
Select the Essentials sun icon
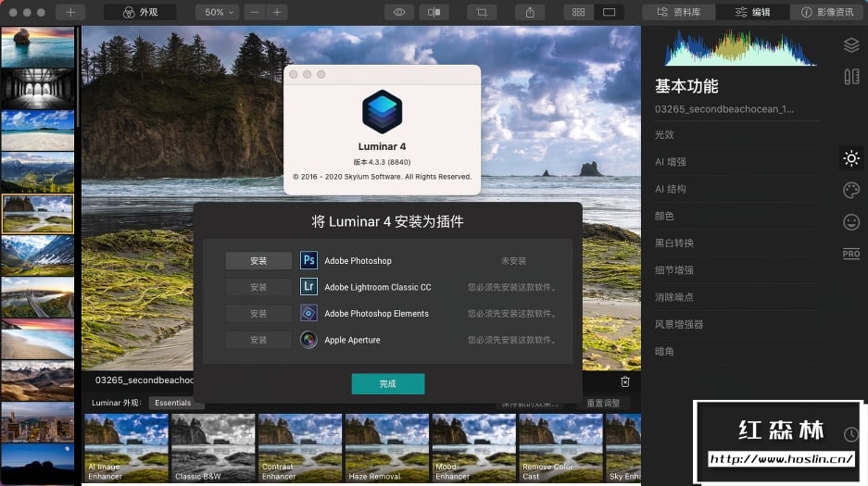[851, 158]
